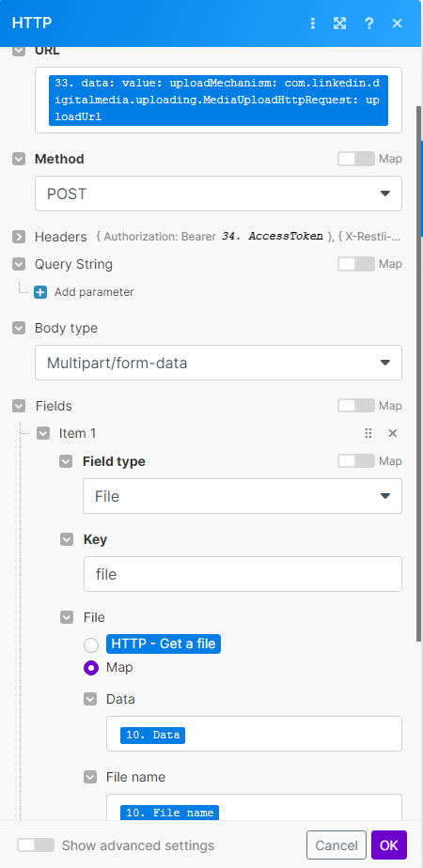
Task: Close the HTTP module dialog
Action: tap(397, 23)
